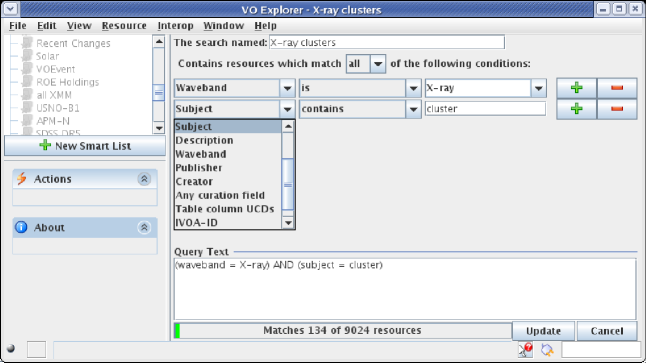Screen dimensions: 647x363
Task: Choose Waveband in the open dropdown list
Action: [228, 154]
